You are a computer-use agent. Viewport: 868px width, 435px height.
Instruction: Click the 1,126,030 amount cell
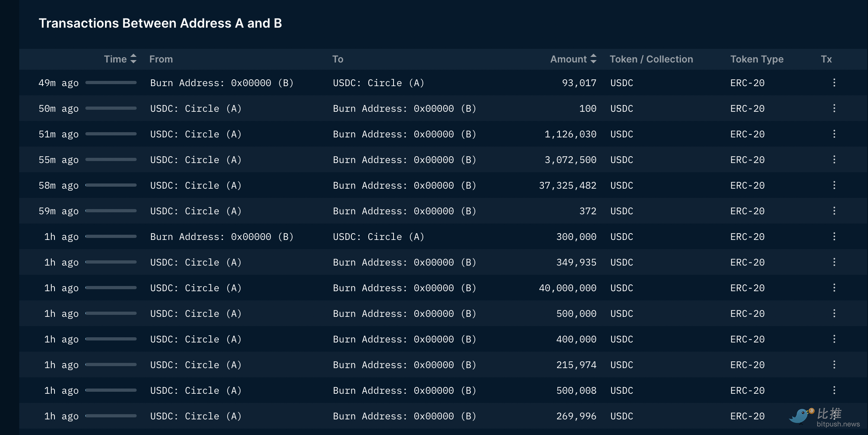tap(570, 134)
